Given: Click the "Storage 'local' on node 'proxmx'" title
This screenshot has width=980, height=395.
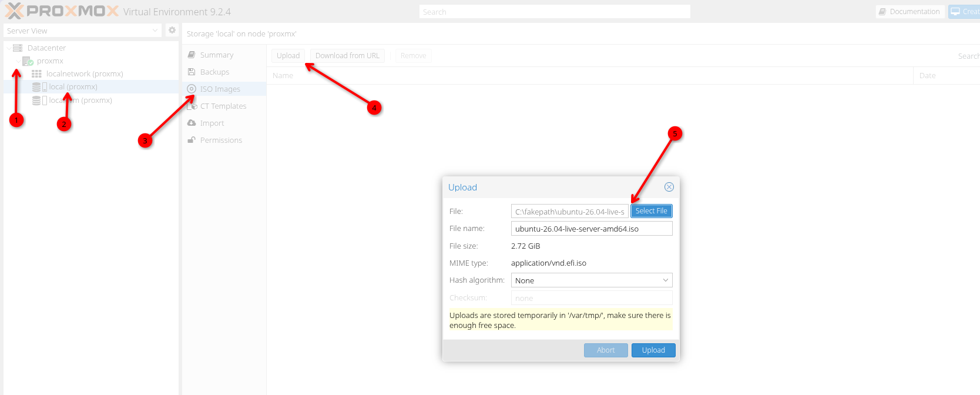Looking at the screenshot, I should tap(241, 34).
